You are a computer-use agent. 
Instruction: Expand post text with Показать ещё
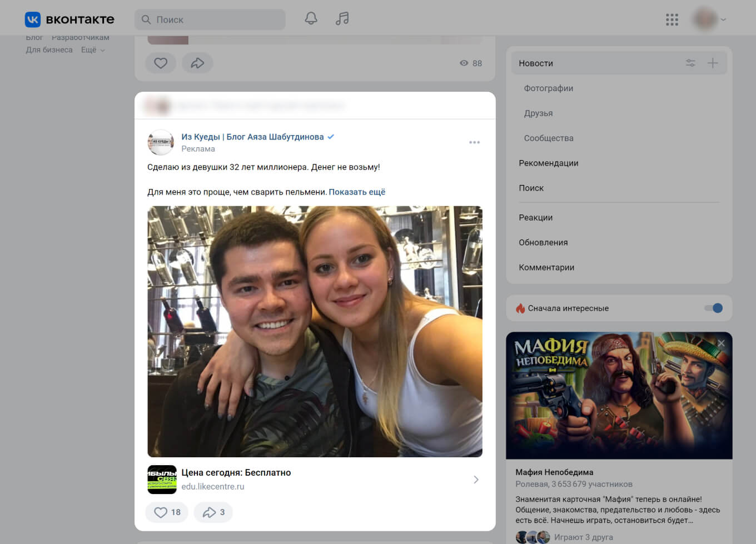(357, 192)
